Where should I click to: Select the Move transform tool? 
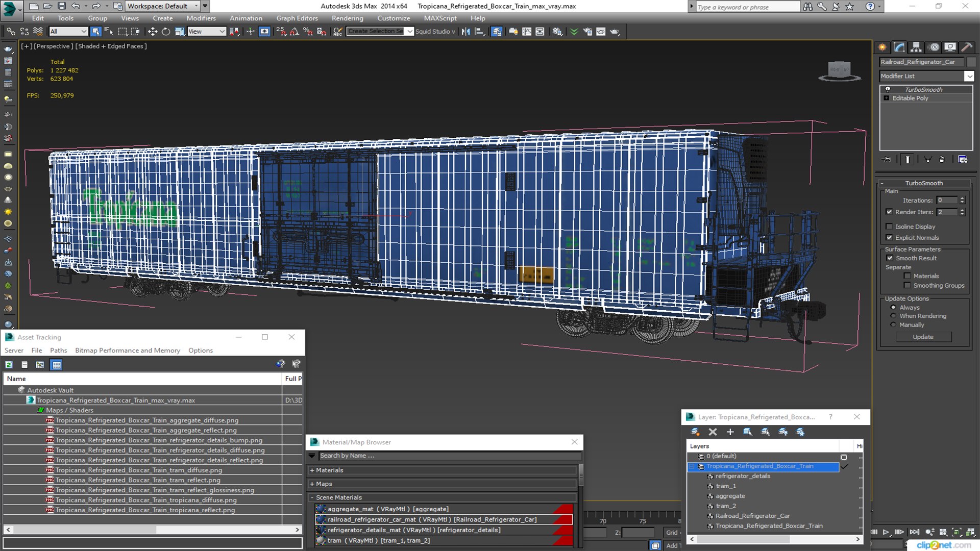tap(152, 32)
